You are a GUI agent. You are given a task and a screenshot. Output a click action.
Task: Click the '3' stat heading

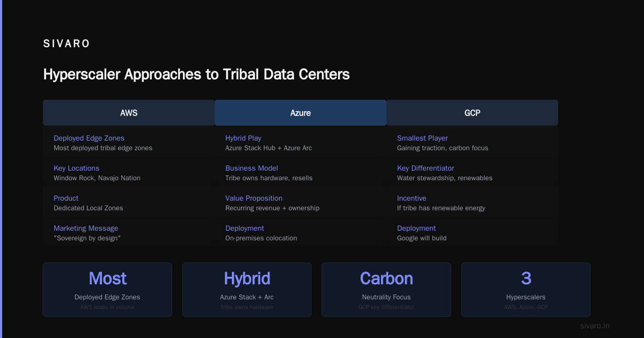[526, 278]
